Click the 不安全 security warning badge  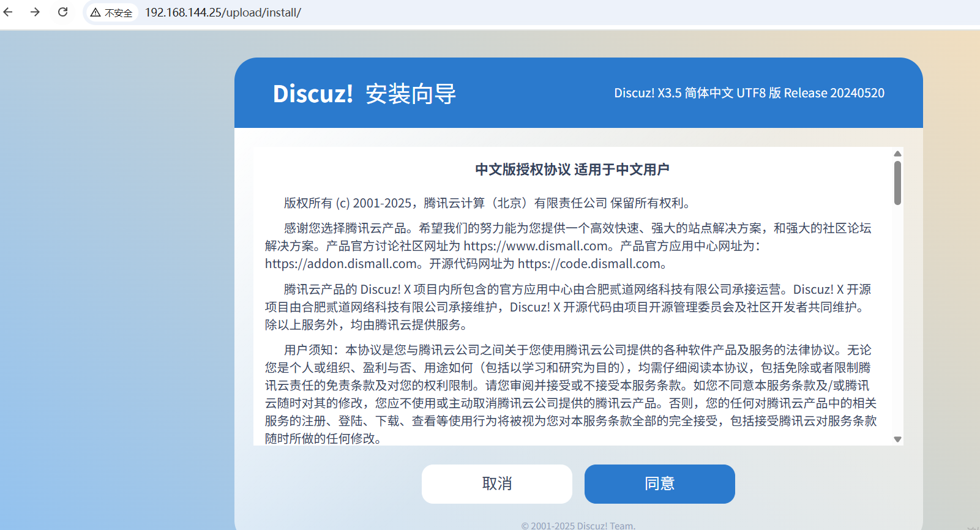pos(111,12)
